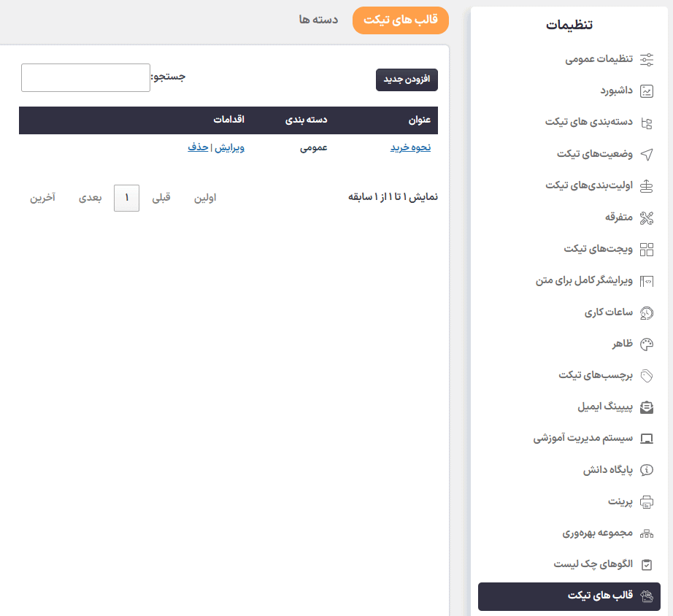Image resolution: width=673 pixels, height=616 pixels.
Task: Click the paper plane icon for وضعیت‌های تیکت
Action: [647, 155]
